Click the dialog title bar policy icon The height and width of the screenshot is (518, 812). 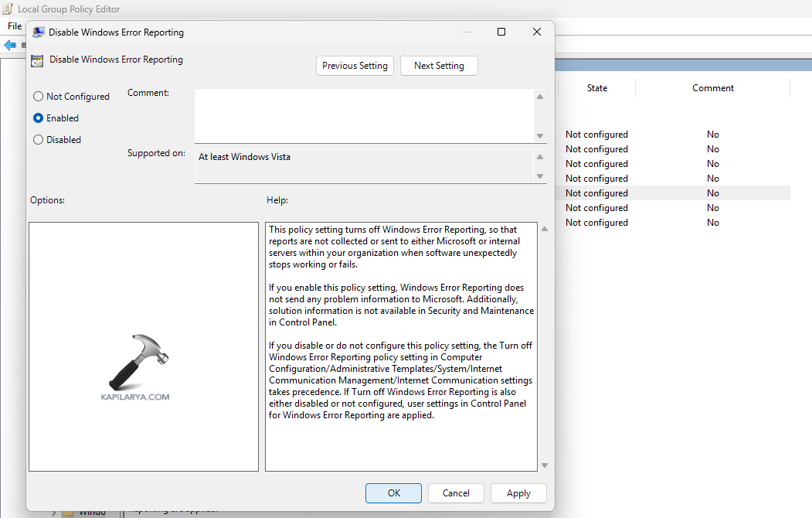[x=38, y=32]
